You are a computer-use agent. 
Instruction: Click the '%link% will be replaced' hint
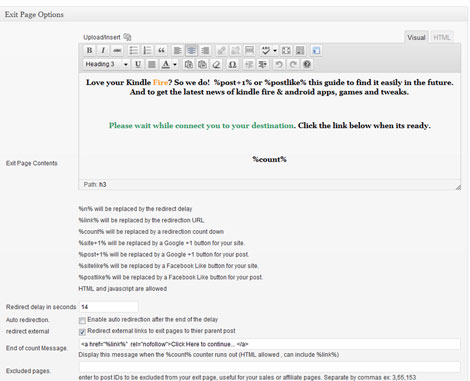click(x=141, y=220)
